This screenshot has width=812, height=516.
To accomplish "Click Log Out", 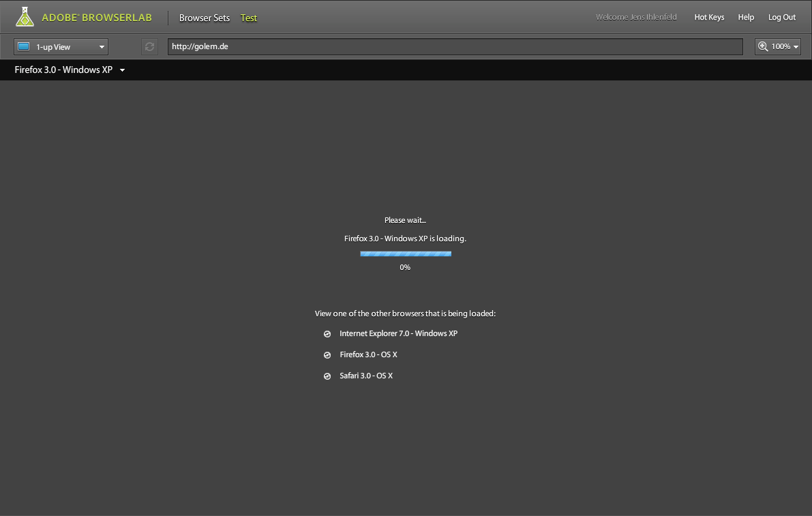I will [x=781, y=17].
